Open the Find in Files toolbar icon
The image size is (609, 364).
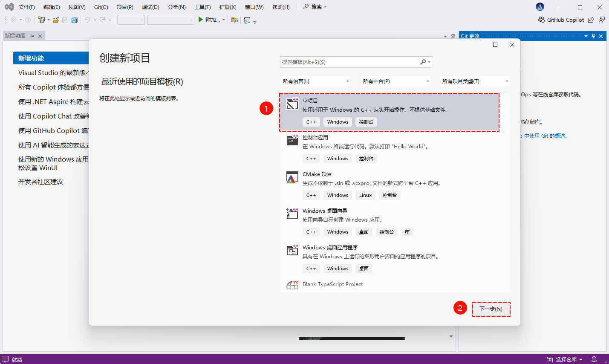(x=234, y=20)
